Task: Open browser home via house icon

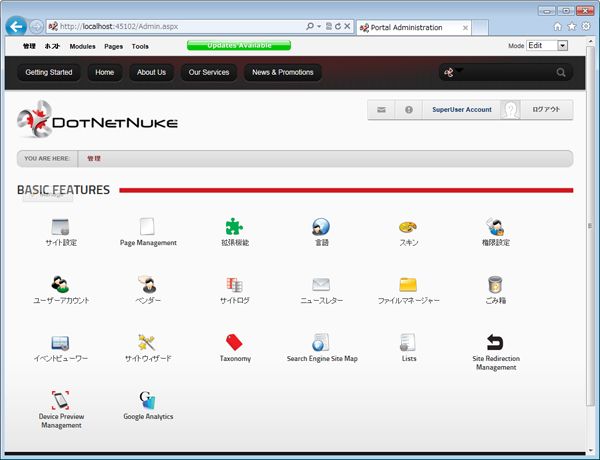Action: [x=558, y=26]
